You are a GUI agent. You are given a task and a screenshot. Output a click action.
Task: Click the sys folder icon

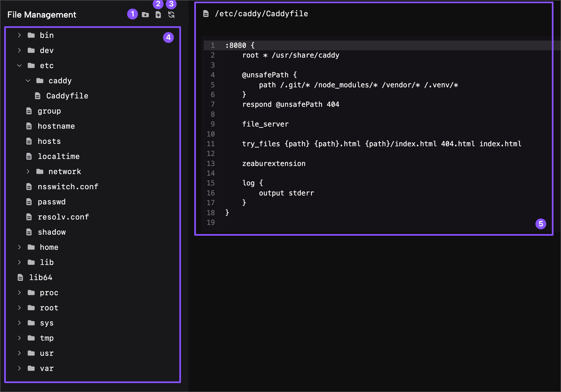pyautogui.click(x=31, y=323)
